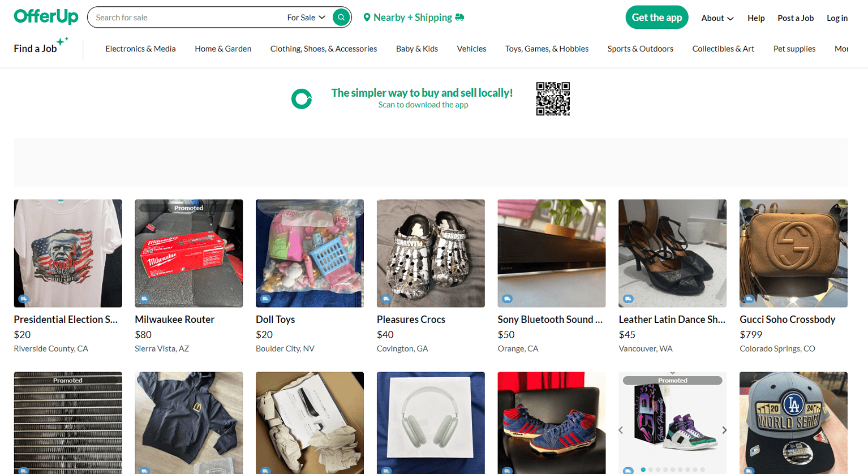Click the QR code to download the app
The width and height of the screenshot is (868, 474).
[553, 98]
